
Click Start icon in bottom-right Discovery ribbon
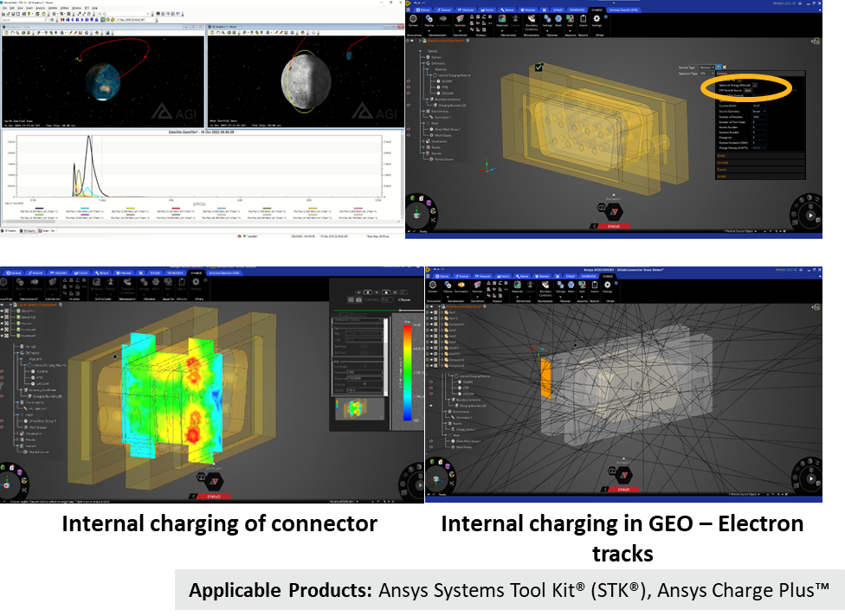(582, 285)
